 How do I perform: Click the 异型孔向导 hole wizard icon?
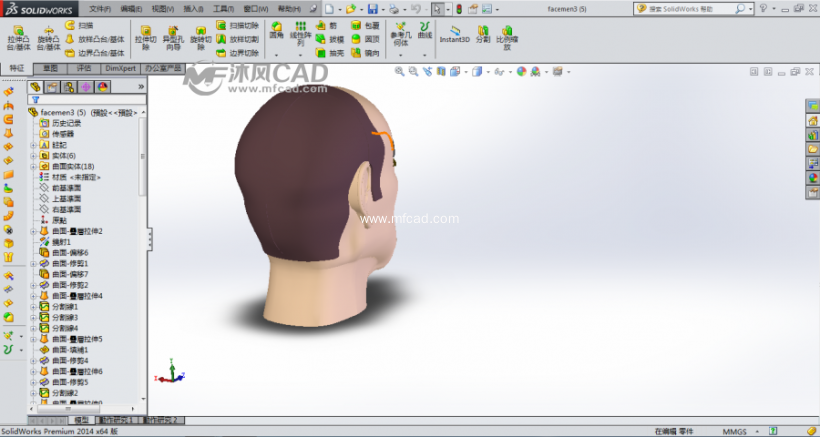173,37
